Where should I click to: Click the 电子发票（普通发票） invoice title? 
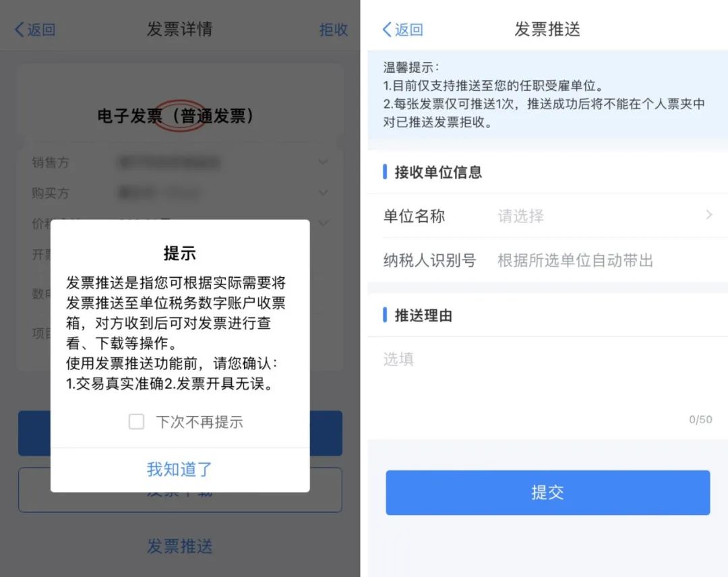(175, 116)
